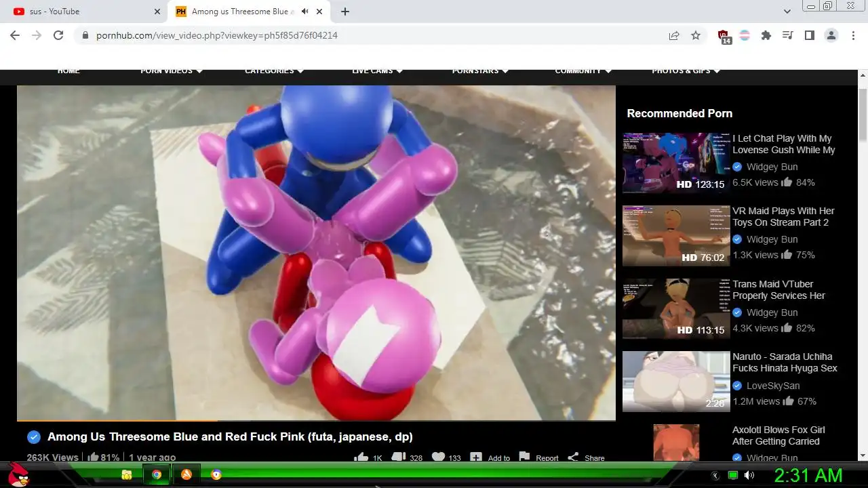
Task: Open the Chrome profile avatar
Action: click(x=831, y=35)
